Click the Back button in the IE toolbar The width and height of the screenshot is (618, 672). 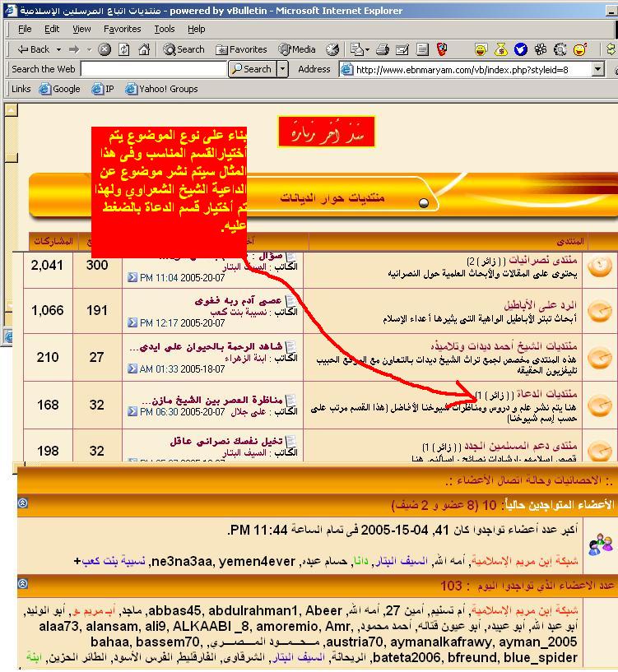[33, 49]
